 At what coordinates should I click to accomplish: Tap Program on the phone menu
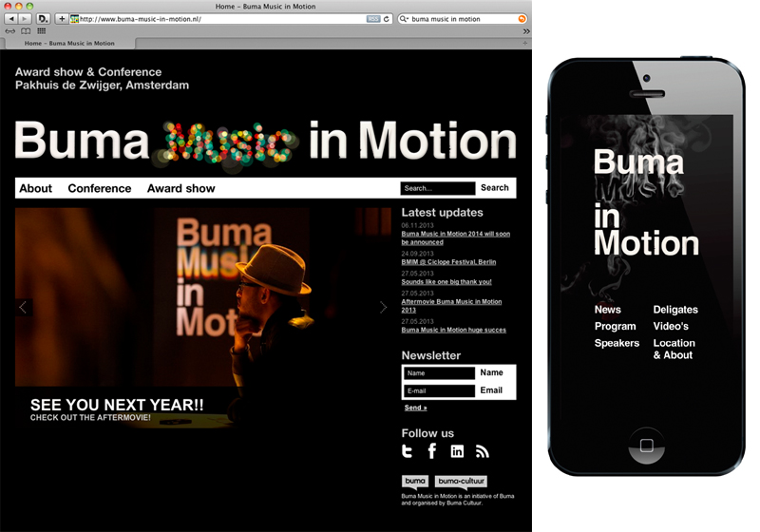click(615, 327)
